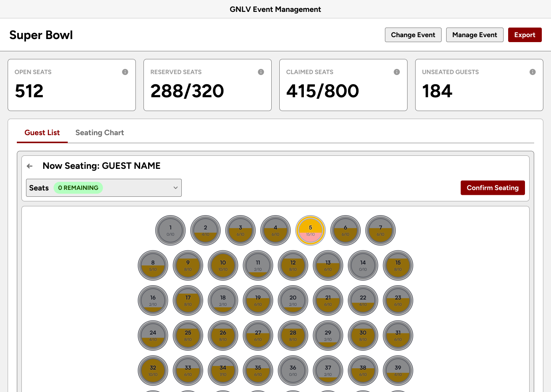The width and height of the screenshot is (551, 392).
Task: Select table 12 in the seating chart
Action: (293, 266)
